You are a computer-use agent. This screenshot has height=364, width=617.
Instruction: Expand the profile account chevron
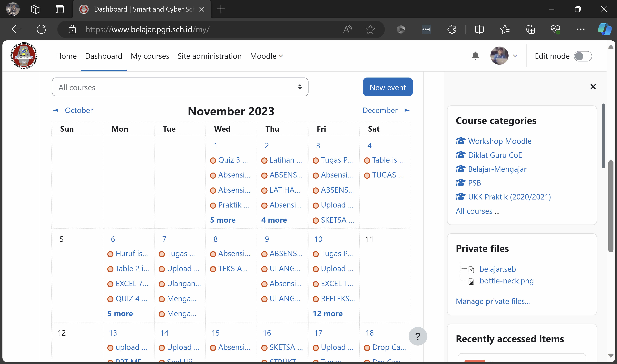[515, 56]
